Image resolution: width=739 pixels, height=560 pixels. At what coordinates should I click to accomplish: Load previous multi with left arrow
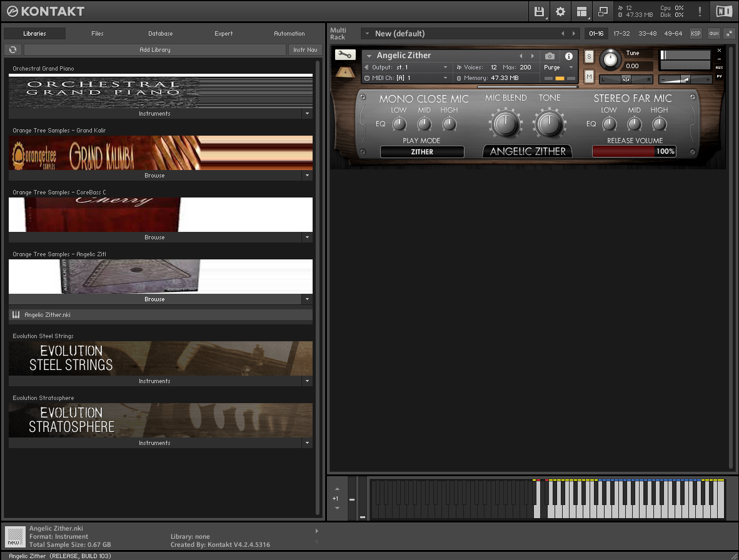point(562,34)
